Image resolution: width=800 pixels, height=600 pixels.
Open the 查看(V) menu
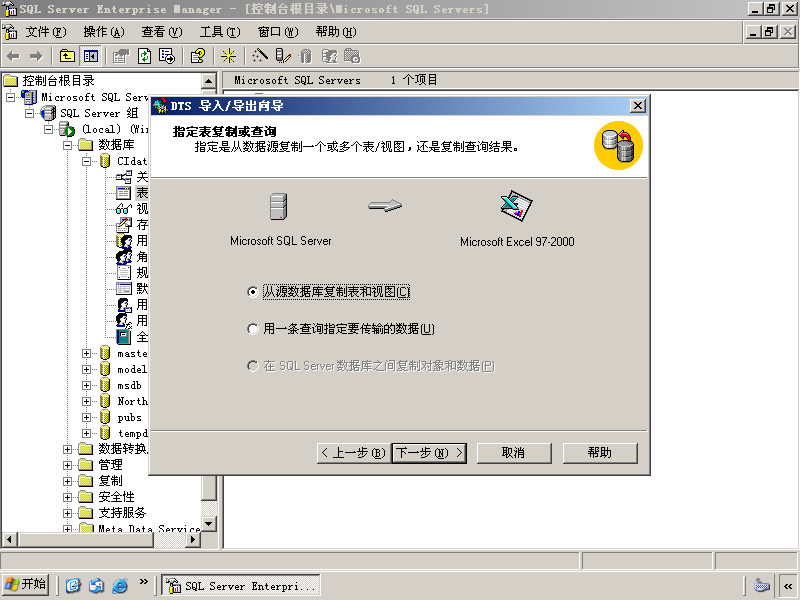pos(162,32)
